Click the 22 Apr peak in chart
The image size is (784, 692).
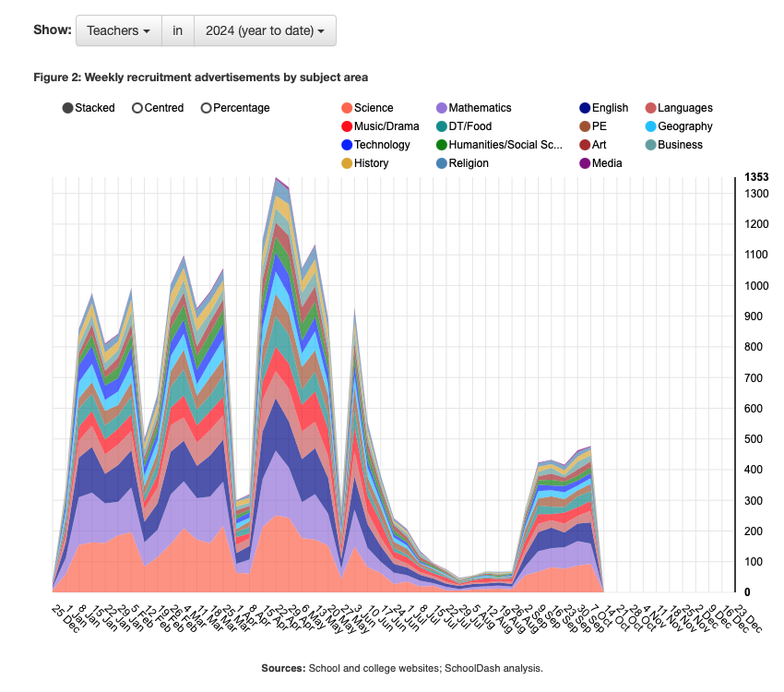coord(276,178)
